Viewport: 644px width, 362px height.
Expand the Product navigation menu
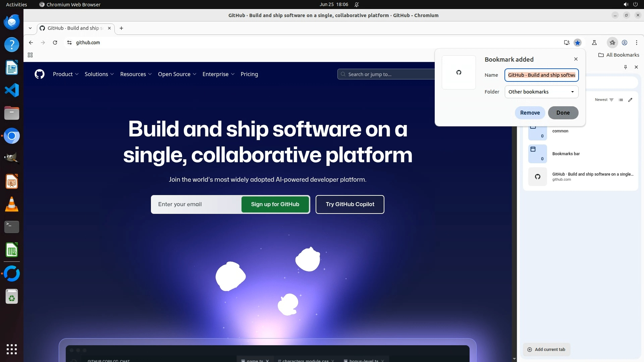(x=65, y=74)
